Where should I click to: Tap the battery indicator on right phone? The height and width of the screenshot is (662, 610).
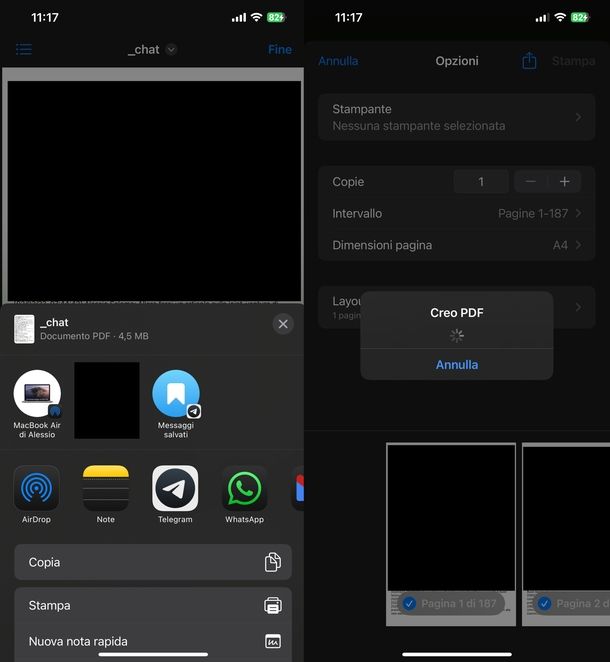click(x=579, y=17)
